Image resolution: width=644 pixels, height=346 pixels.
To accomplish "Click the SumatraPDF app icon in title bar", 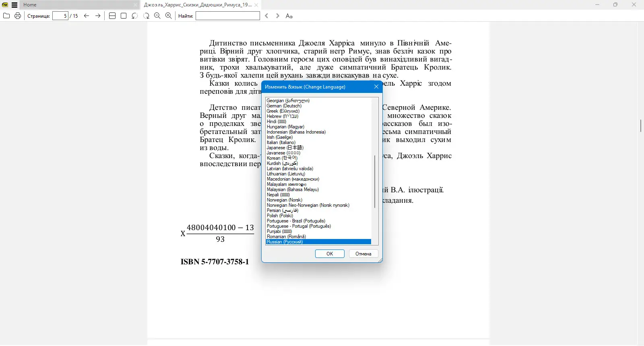I will point(5,5).
